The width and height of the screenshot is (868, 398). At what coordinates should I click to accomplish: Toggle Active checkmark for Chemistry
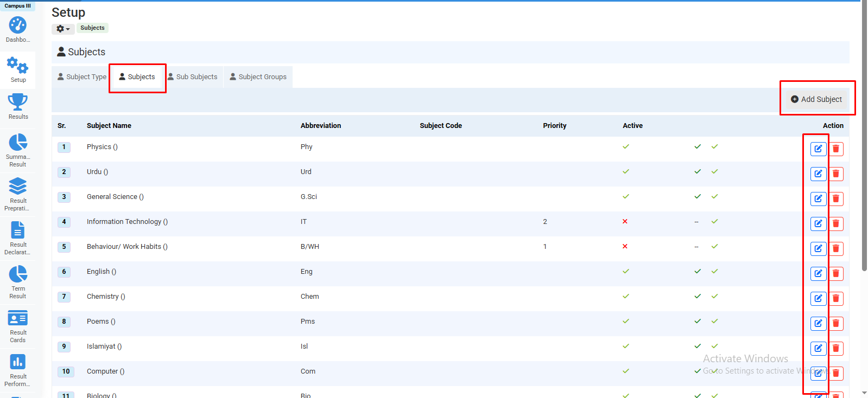[x=626, y=296]
